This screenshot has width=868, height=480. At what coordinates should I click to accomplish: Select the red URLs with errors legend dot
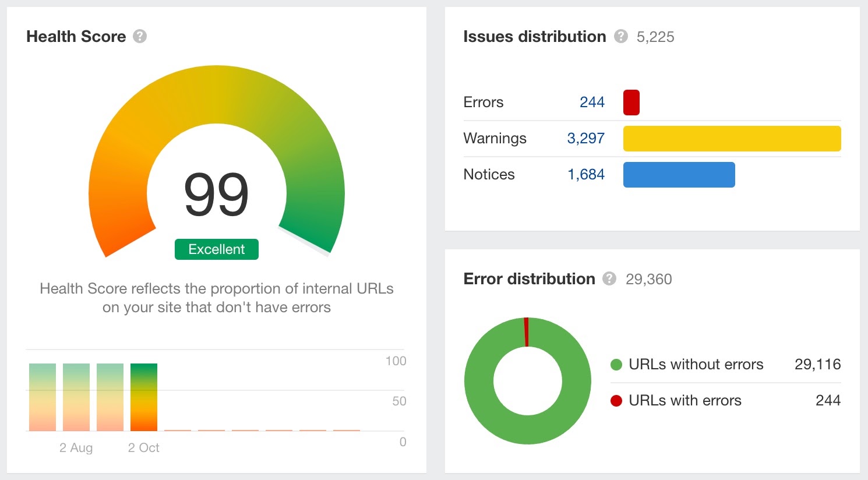(617, 400)
